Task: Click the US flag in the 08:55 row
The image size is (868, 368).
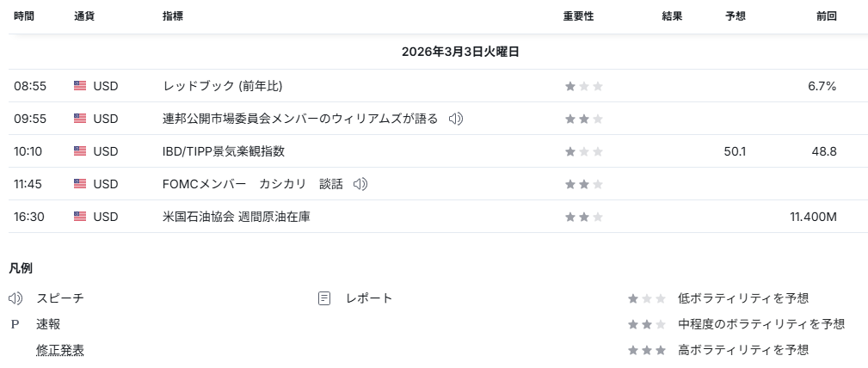Action: pyautogui.click(x=80, y=86)
